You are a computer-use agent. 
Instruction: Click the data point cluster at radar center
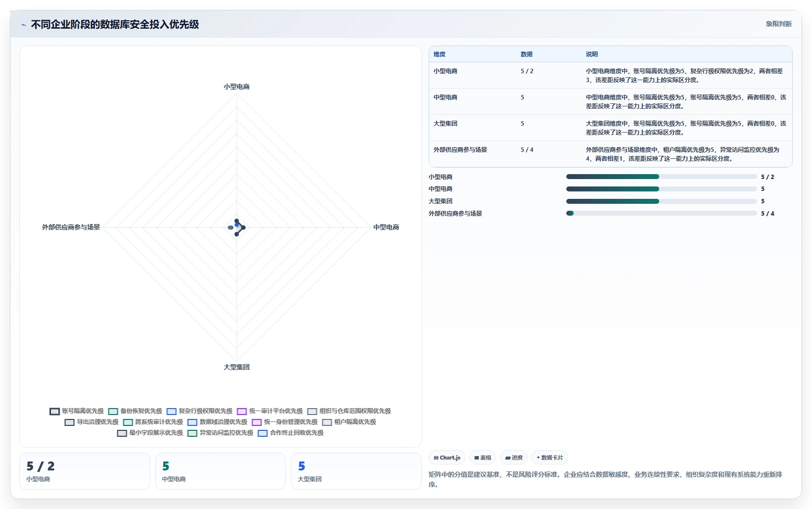click(x=237, y=227)
